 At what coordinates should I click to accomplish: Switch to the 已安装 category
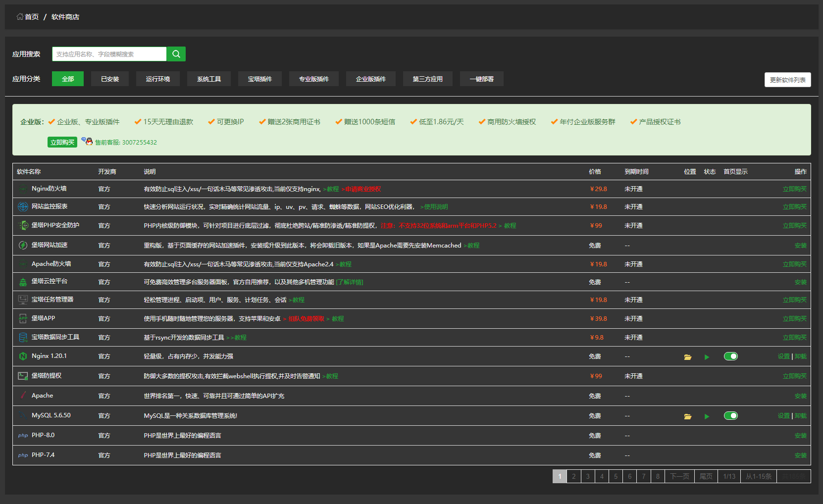coord(110,79)
